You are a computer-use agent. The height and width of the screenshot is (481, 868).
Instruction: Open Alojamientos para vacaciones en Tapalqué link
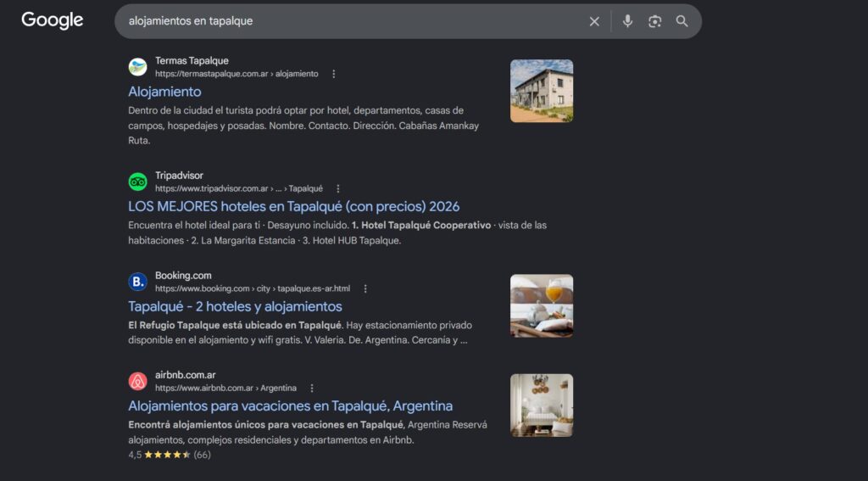click(x=290, y=406)
